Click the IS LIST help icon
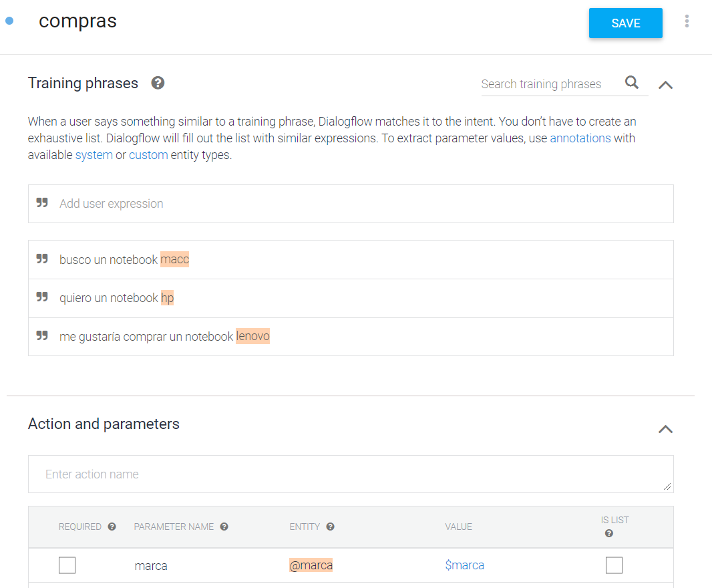 tap(609, 533)
